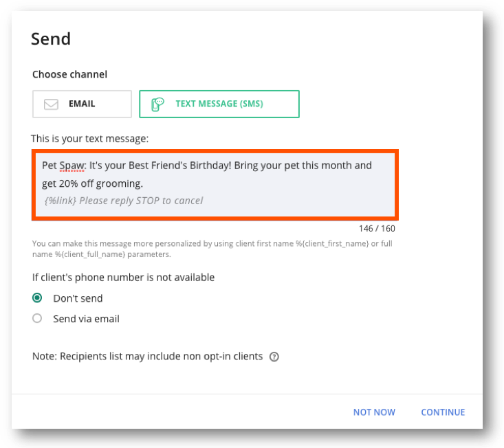The width and height of the screenshot is (504, 448).
Task: Click the "Please reply STOP to cancel" footer
Action: (x=141, y=201)
